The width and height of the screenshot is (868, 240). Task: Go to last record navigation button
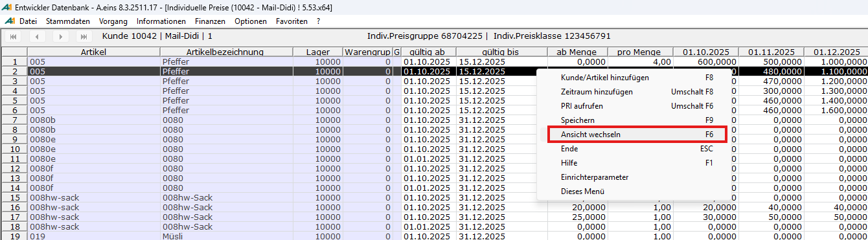[85, 37]
